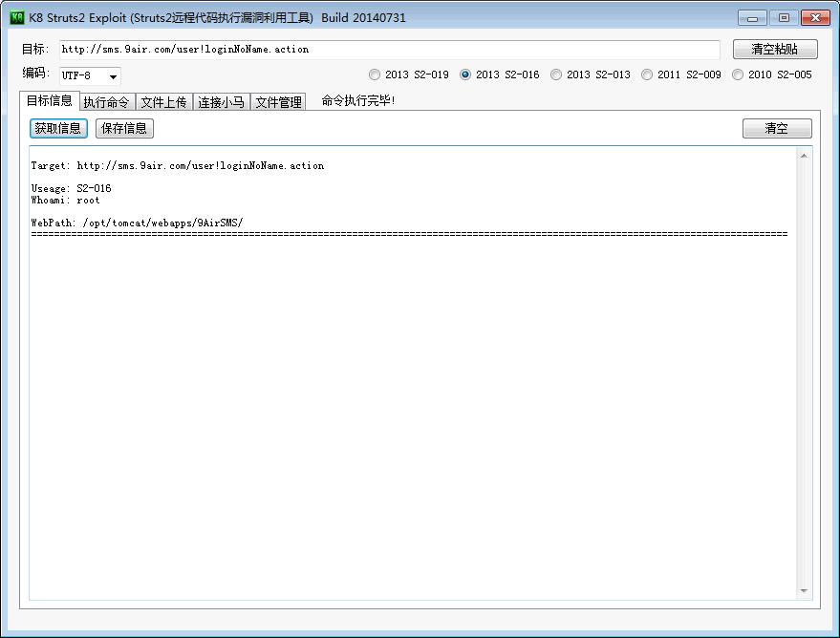840x638 pixels.
Task: Click the 清空粘贴 button
Action: click(775, 50)
